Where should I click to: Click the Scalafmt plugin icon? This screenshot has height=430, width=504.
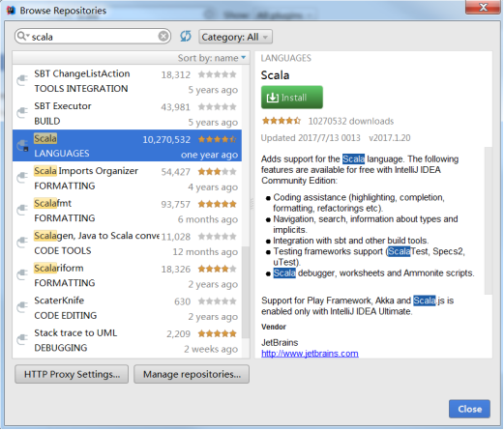click(22, 210)
